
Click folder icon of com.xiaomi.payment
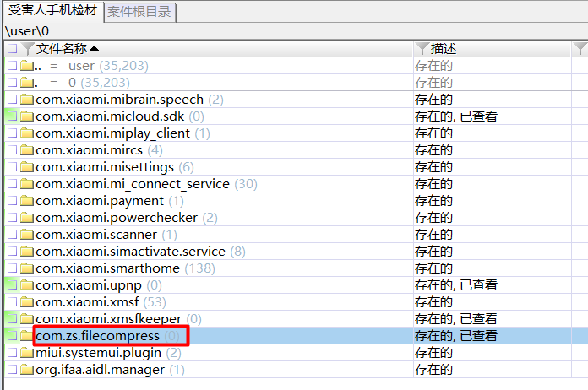coord(27,201)
